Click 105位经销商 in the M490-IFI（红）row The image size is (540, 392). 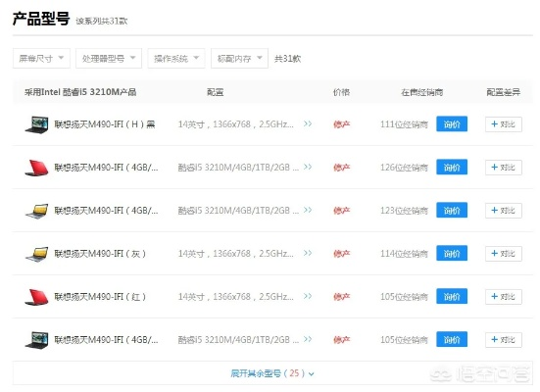pos(405,297)
